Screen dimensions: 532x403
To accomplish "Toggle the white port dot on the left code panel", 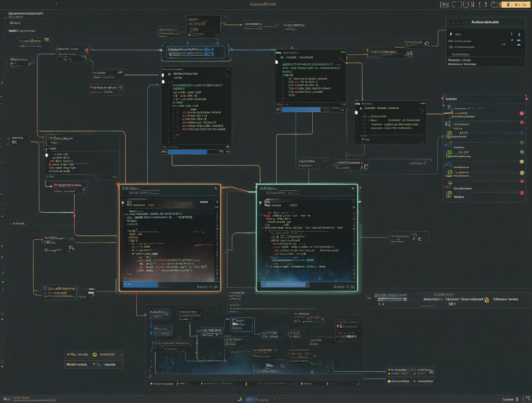I will click(x=47, y=155).
